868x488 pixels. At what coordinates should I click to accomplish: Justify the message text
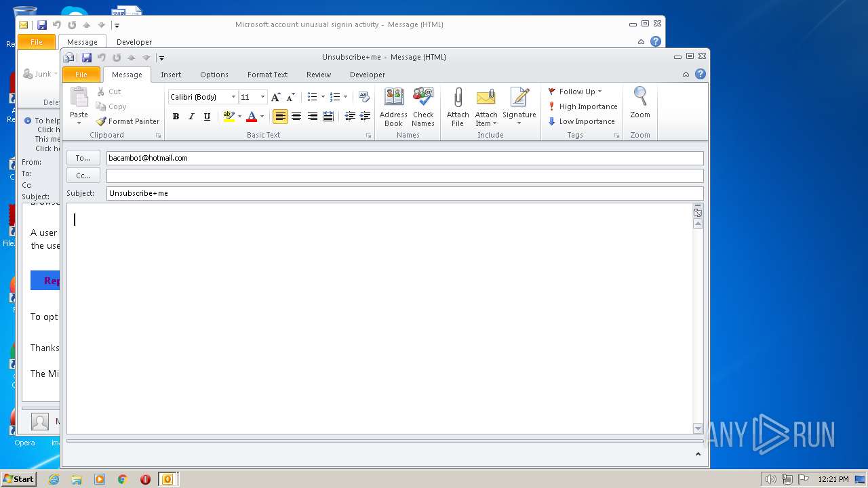(328, 117)
